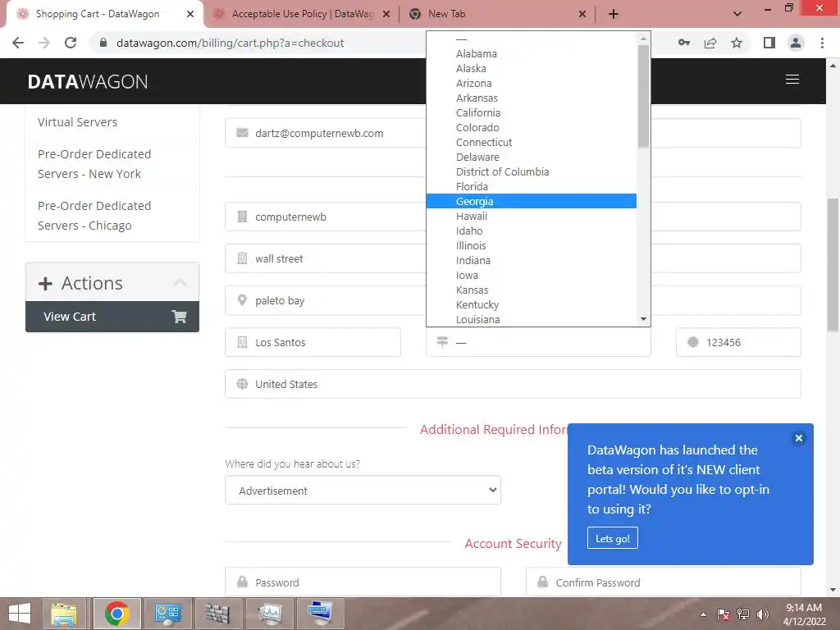Open a new browser tab
Screen dimensions: 840x630
point(614,14)
